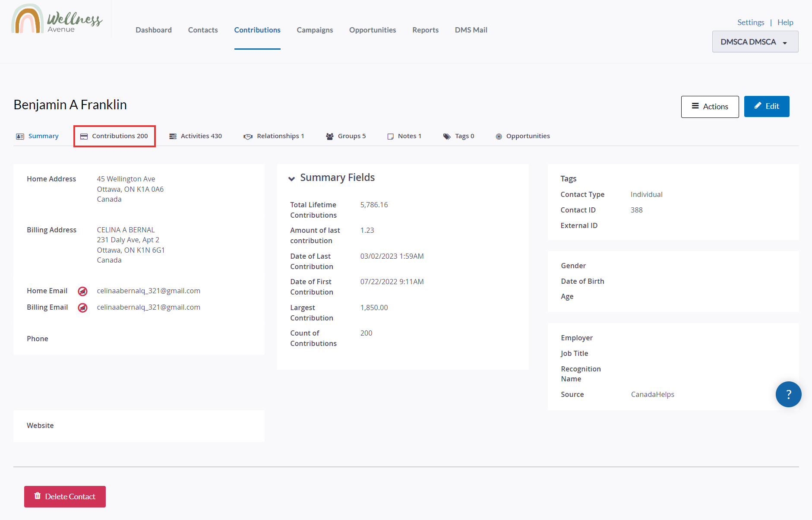This screenshot has width=812, height=520.
Task: Click the Home Email do-not-email icon
Action: coord(82,292)
